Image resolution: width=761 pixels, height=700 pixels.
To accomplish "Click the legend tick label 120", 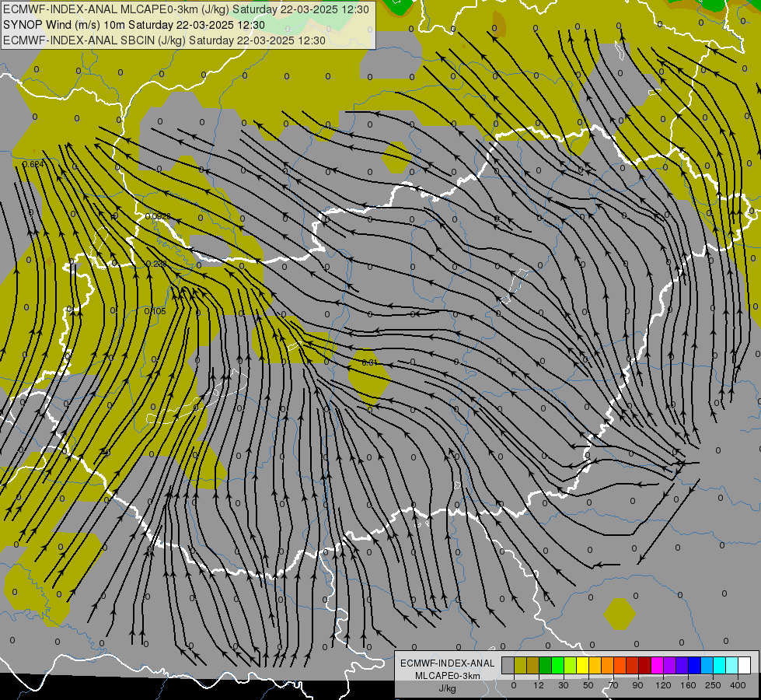I will (x=663, y=685).
